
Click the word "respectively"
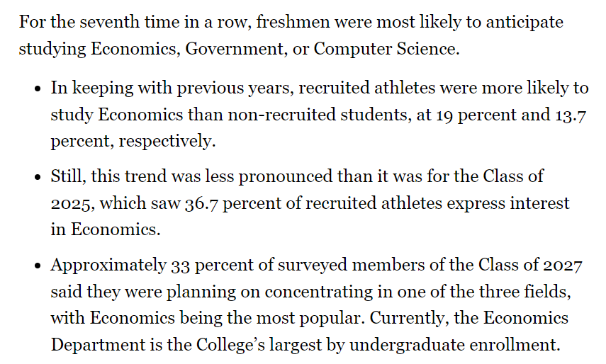pos(165,141)
